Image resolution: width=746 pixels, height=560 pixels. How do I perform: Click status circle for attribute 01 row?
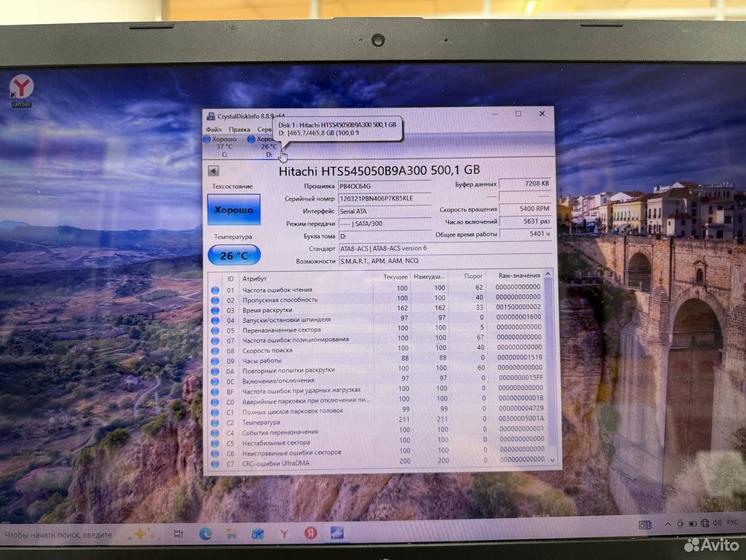point(215,290)
